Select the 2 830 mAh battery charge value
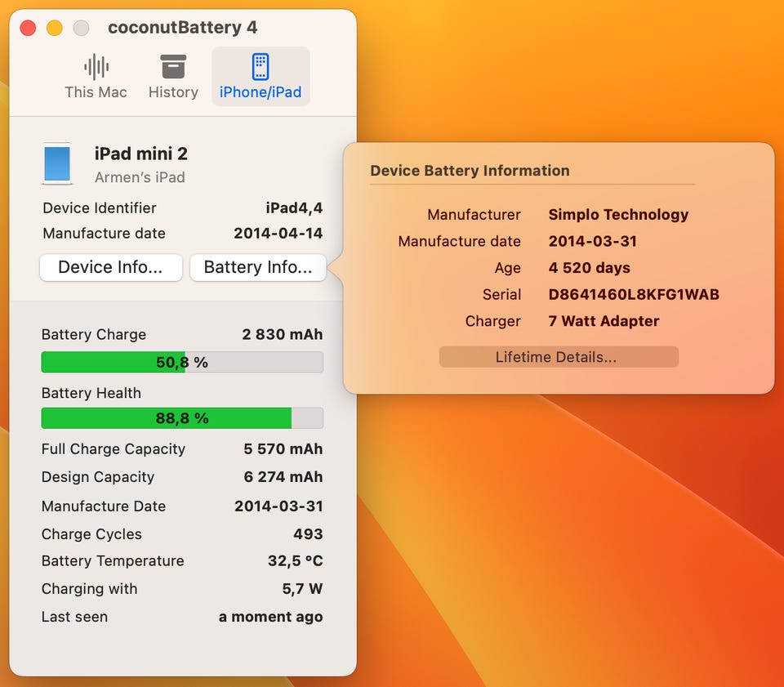 (283, 334)
